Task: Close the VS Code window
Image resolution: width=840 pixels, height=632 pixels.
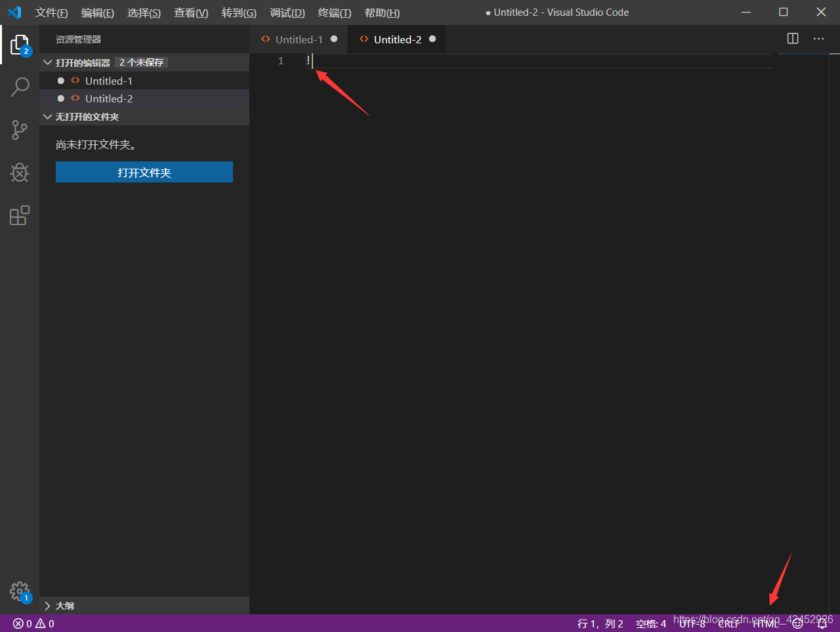Action: [x=821, y=12]
